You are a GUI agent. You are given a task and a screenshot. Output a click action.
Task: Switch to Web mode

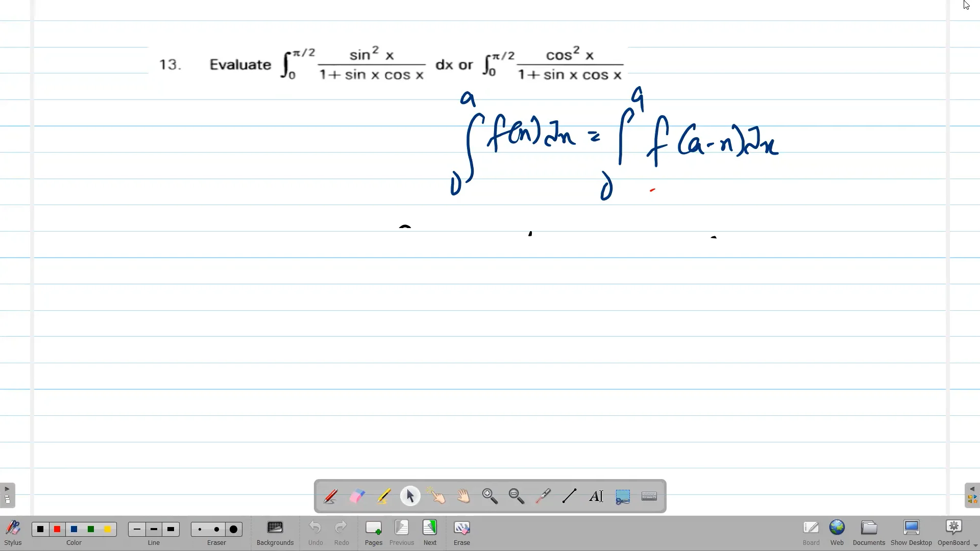837,532
